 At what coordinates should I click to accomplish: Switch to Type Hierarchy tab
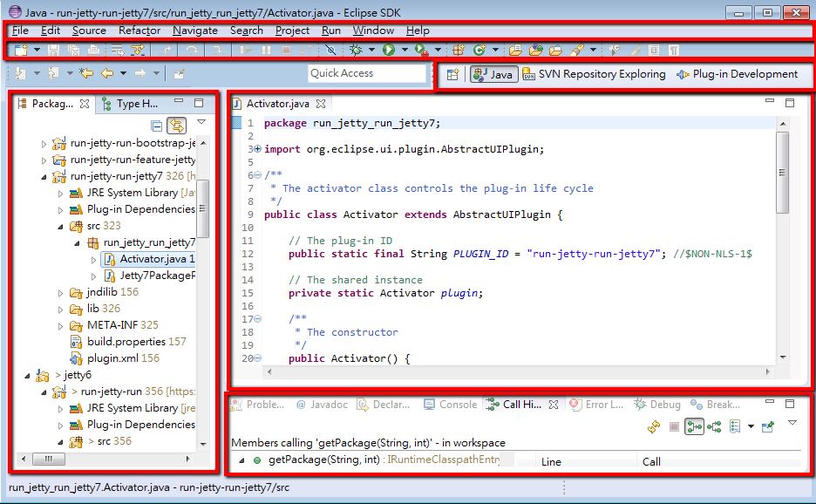(x=131, y=104)
